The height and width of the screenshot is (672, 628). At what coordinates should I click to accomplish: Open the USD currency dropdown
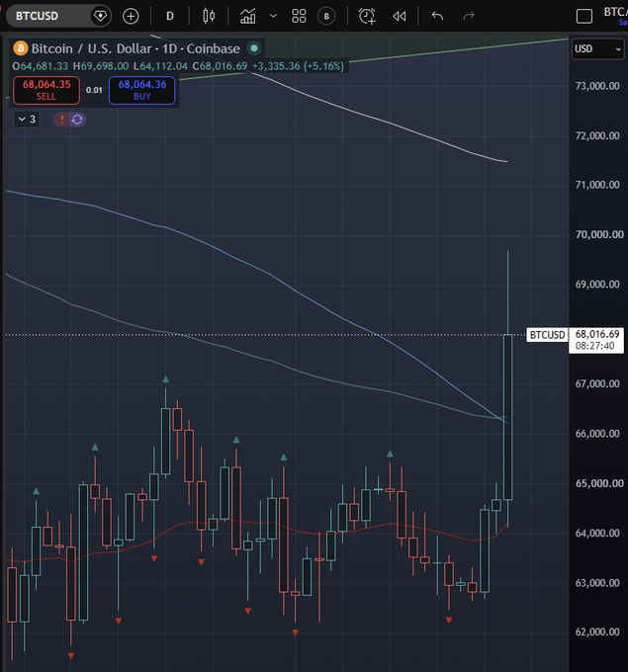[597, 48]
